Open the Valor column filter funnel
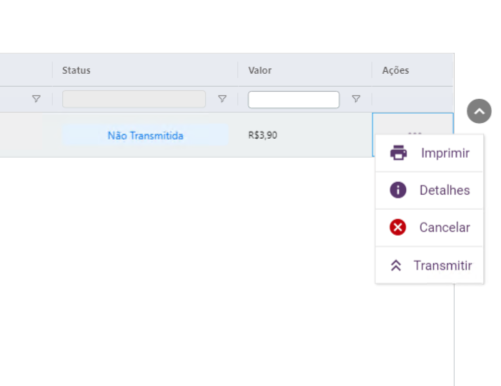Viewport: 501px width, 386px height. click(x=356, y=99)
